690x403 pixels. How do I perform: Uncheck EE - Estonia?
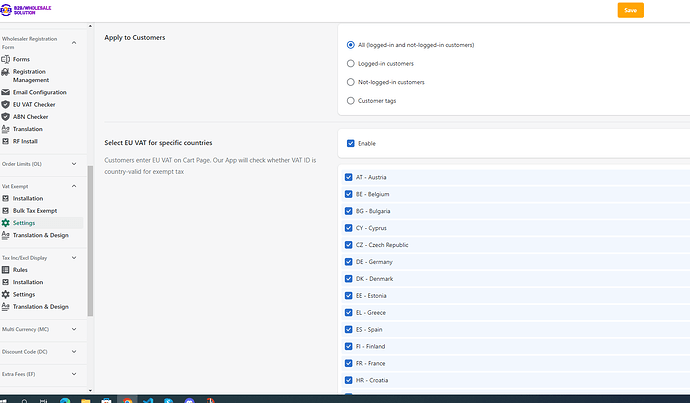[x=349, y=296]
